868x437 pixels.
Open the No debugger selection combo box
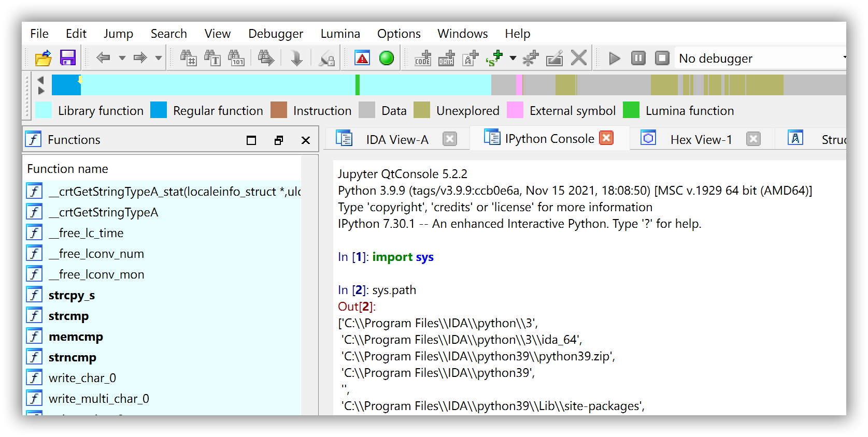(762, 59)
